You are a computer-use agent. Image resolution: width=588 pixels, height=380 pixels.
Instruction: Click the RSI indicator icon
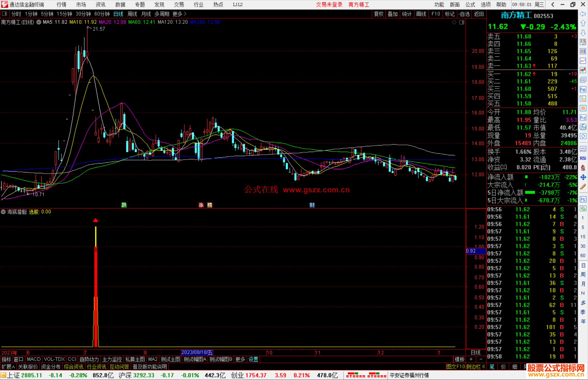pos(583,158)
